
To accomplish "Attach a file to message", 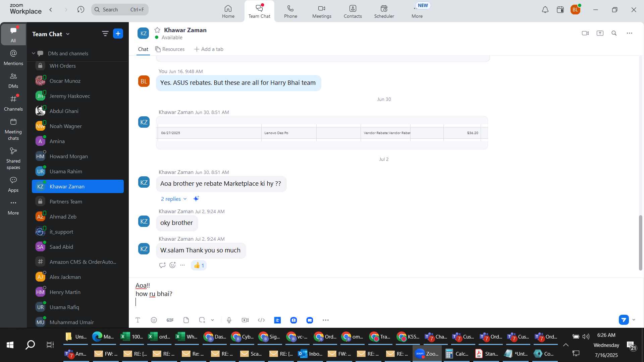I will pyautogui.click(x=186, y=320).
